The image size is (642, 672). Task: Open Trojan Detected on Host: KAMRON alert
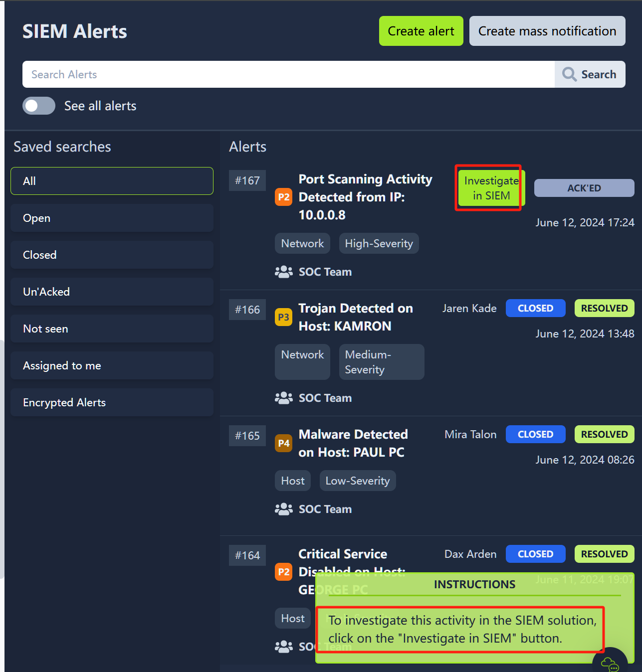[356, 317]
